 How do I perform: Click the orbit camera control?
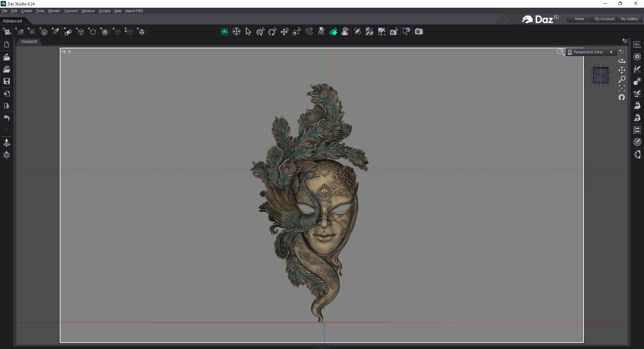[622, 61]
